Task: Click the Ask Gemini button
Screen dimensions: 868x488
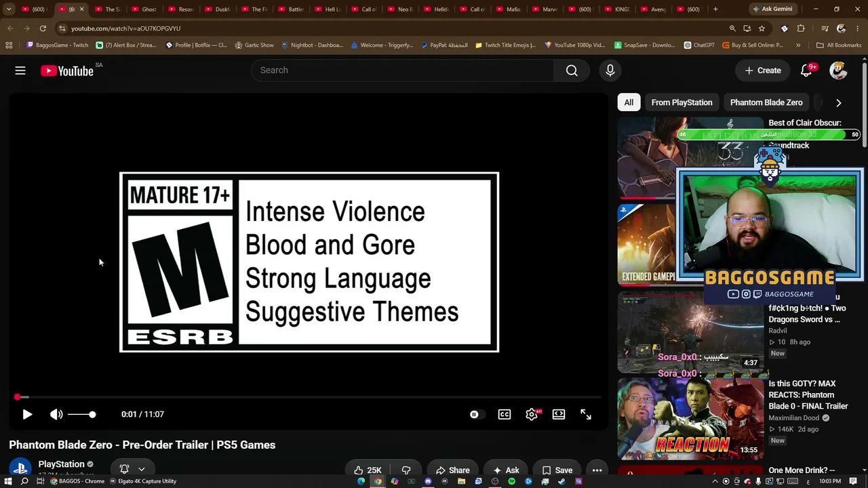Action: tap(772, 9)
